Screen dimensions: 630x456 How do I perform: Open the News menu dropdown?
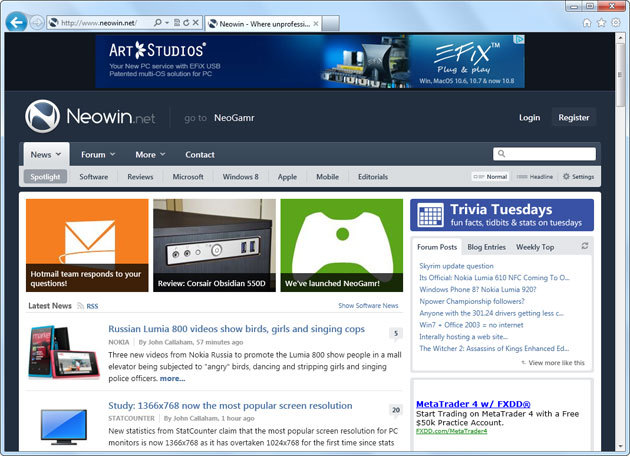pyautogui.click(x=46, y=154)
